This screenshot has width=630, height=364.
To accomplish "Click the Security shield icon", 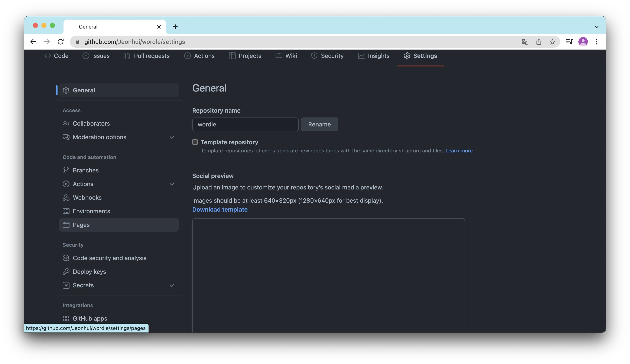I will click(x=314, y=56).
